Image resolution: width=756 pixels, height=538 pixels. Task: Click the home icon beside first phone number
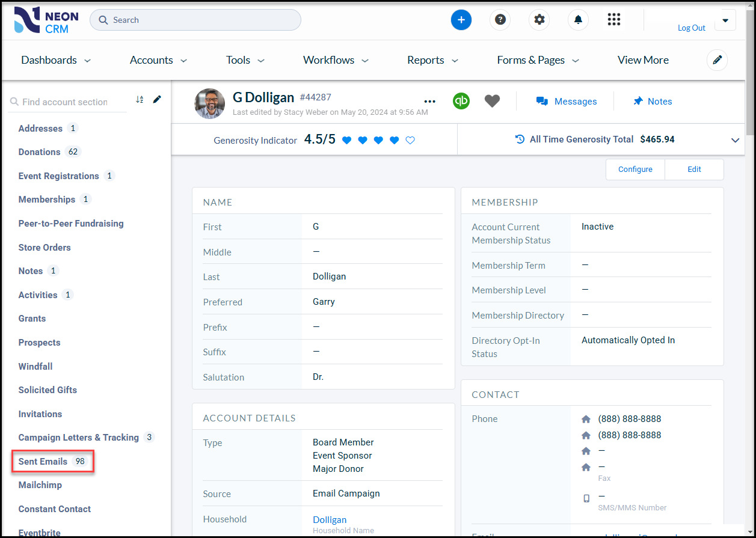[x=586, y=419]
